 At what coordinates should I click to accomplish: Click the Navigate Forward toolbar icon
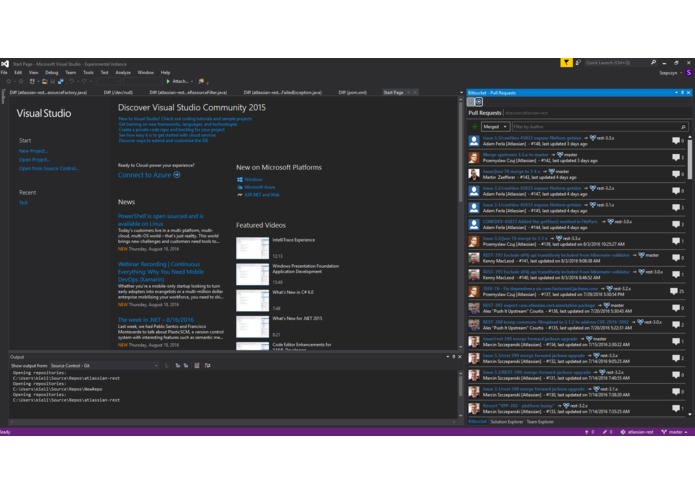click(21, 82)
